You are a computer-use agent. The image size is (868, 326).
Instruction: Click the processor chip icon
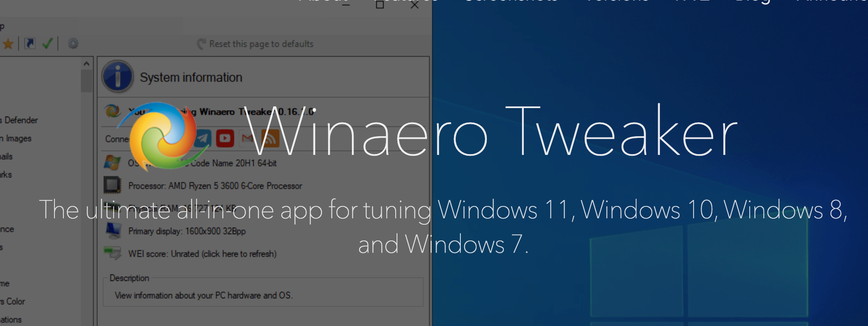click(112, 185)
